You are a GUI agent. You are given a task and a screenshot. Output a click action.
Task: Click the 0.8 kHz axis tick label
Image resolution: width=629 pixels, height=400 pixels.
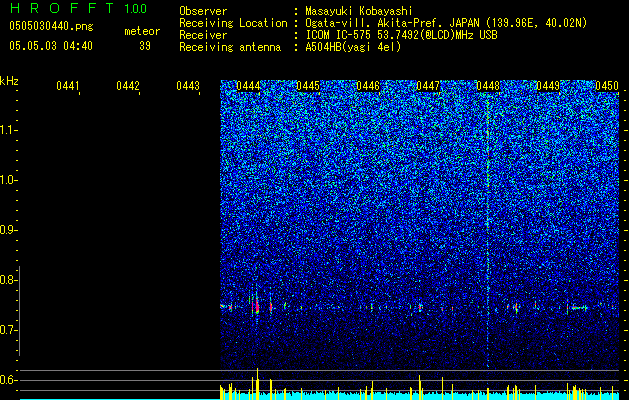click(x=7, y=280)
